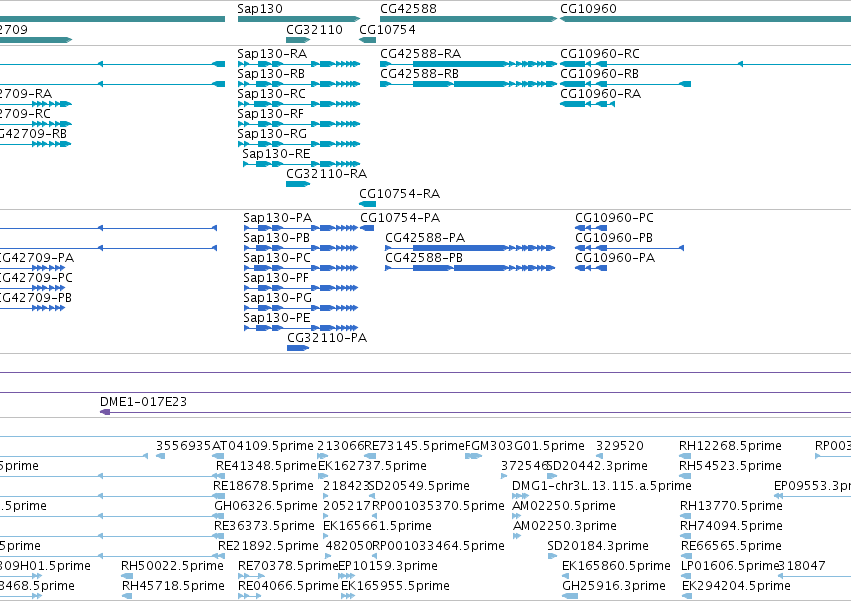The image size is (851, 601).
Task: Click the purple arrowhead of DME1-017E23
Action: point(105,412)
